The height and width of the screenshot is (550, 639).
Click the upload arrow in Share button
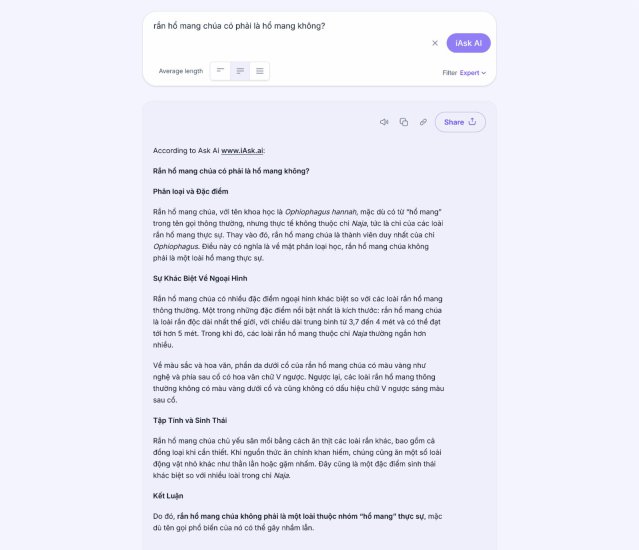[x=472, y=121]
